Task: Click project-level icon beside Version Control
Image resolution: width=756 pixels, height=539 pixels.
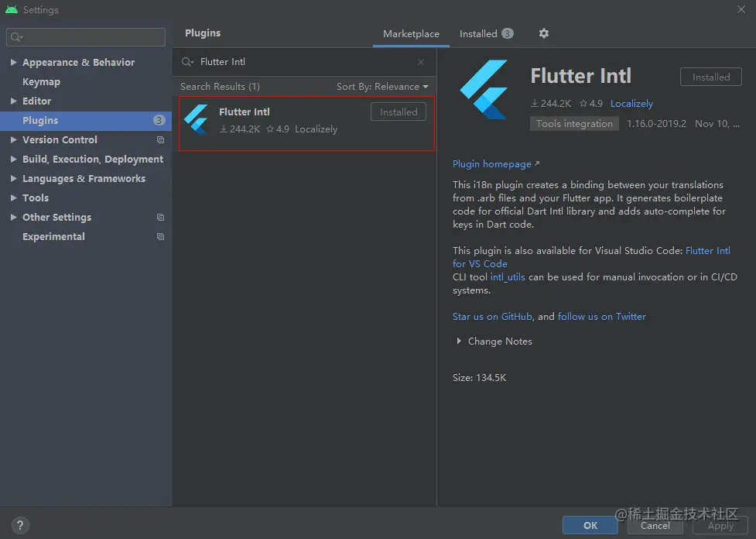Action: tap(160, 140)
